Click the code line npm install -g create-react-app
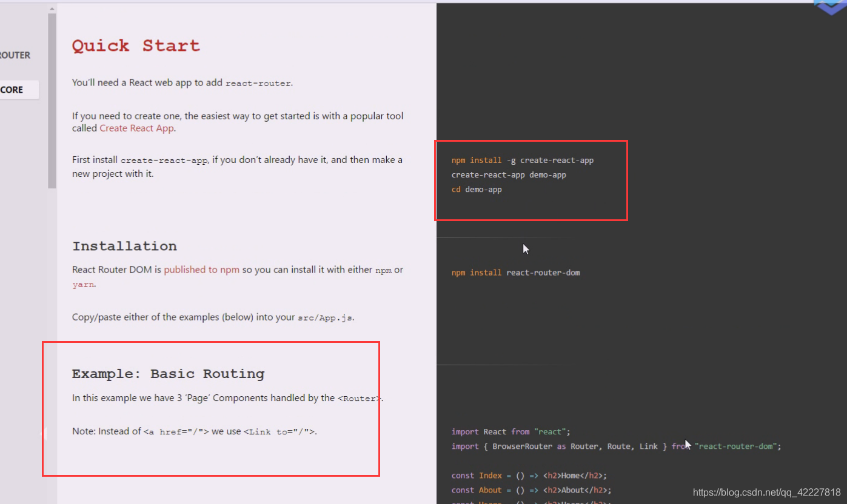The height and width of the screenshot is (504, 847). (523, 161)
